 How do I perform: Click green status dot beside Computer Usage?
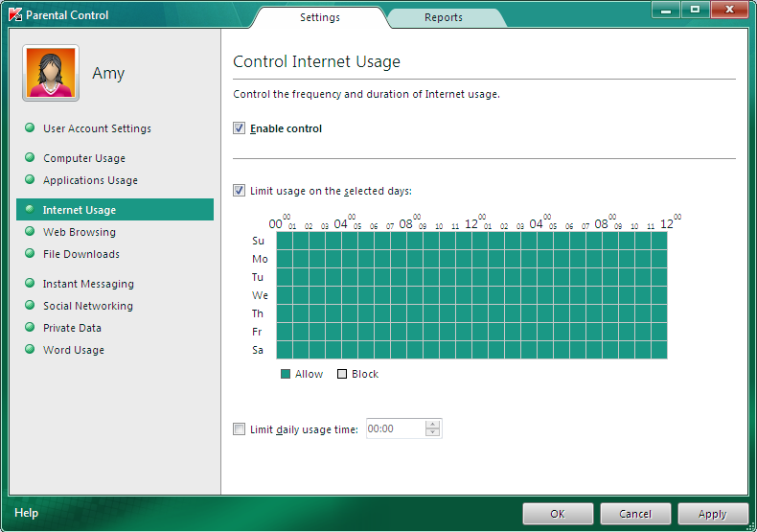[30, 157]
